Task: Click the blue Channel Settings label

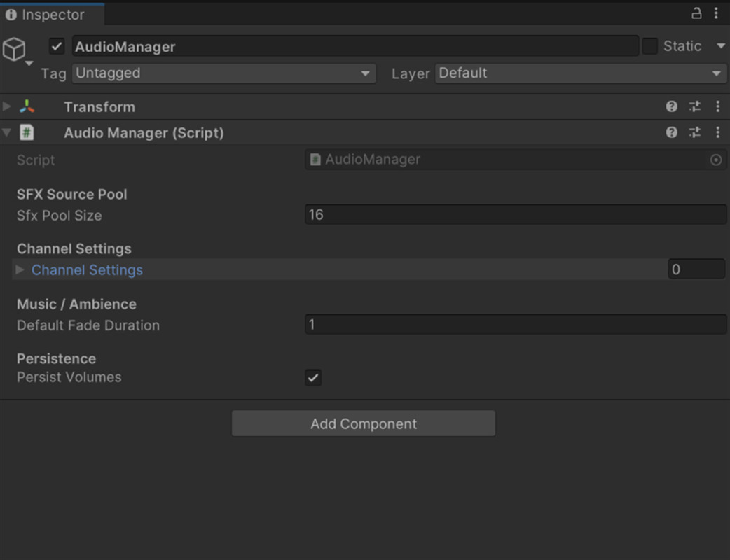Action: point(87,269)
